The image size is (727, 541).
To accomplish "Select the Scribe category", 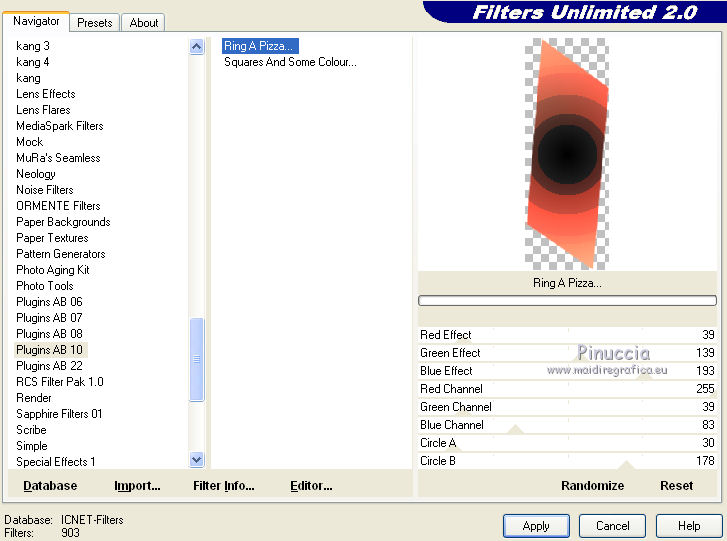I will coord(31,430).
